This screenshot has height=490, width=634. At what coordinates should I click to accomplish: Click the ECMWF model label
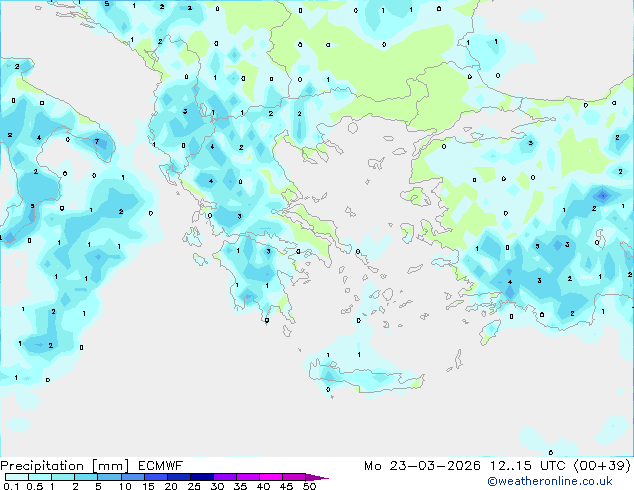[161, 466]
